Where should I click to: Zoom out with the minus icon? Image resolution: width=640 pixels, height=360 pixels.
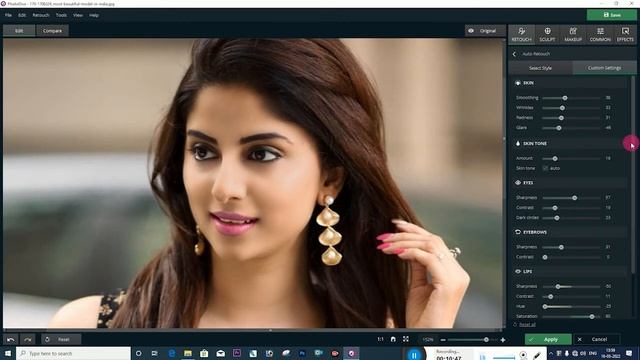click(x=443, y=340)
